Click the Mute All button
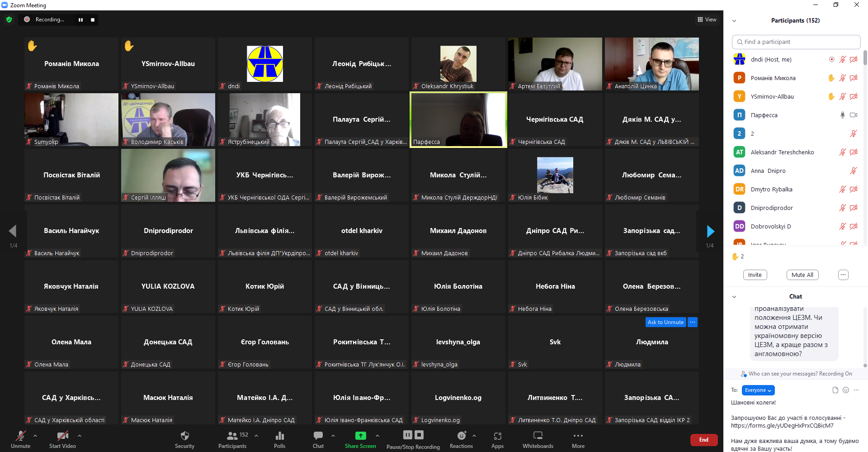Image resolution: width=868 pixels, height=452 pixels. pyautogui.click(x=802, y=275)
